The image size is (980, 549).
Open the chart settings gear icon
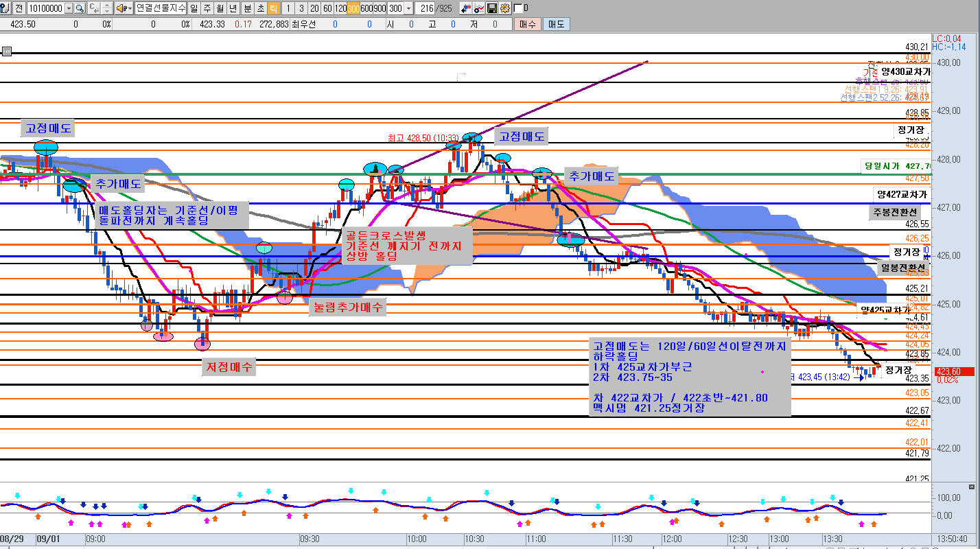(x=505, y=8)
